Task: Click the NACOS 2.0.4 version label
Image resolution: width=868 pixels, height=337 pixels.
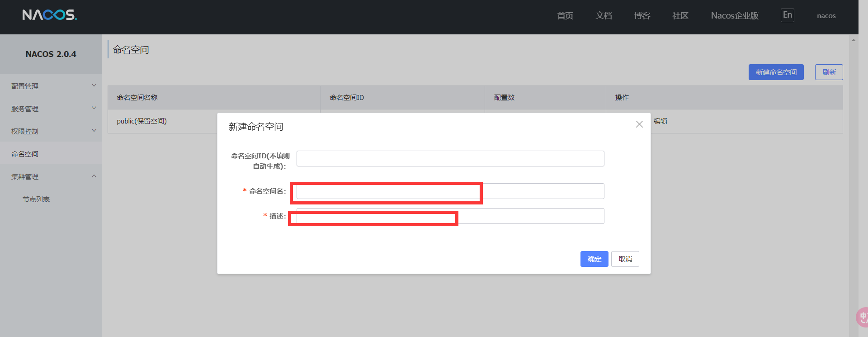Action: pos(51,54)
